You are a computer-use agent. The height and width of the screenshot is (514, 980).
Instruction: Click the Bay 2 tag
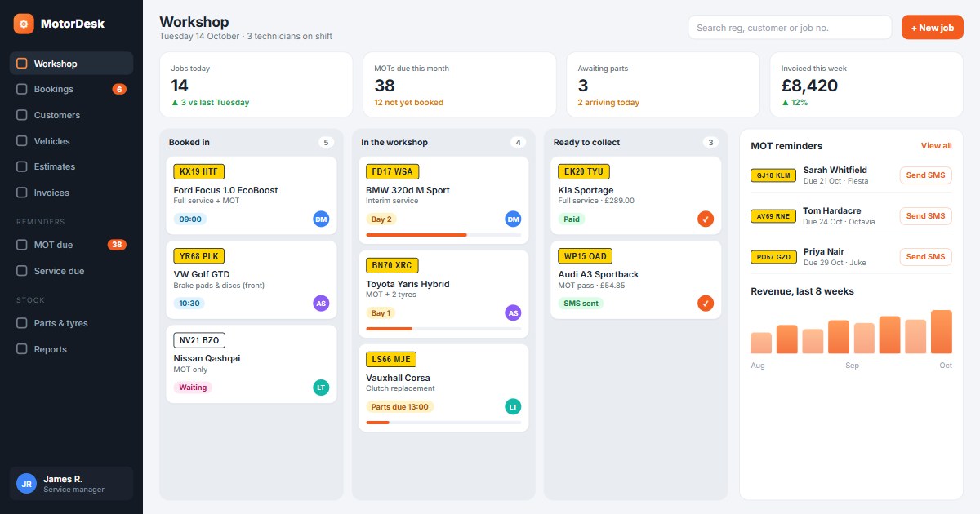381,219
